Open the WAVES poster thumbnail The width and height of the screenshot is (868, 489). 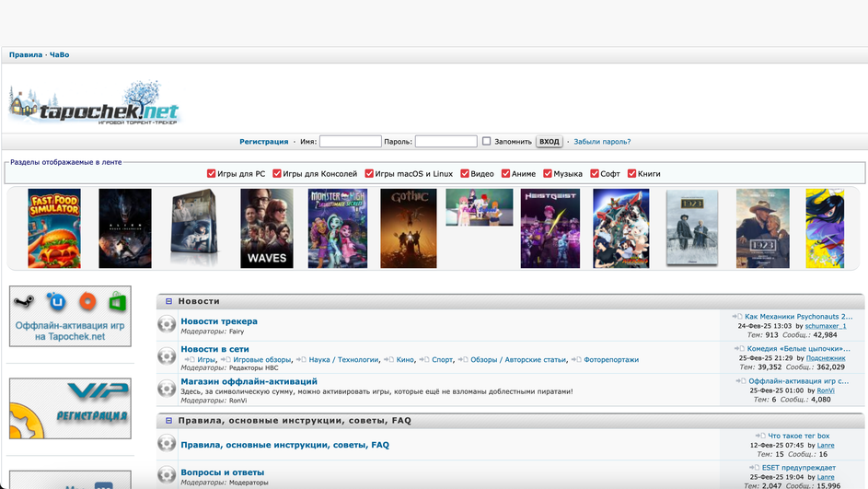[x=267, y=228]
